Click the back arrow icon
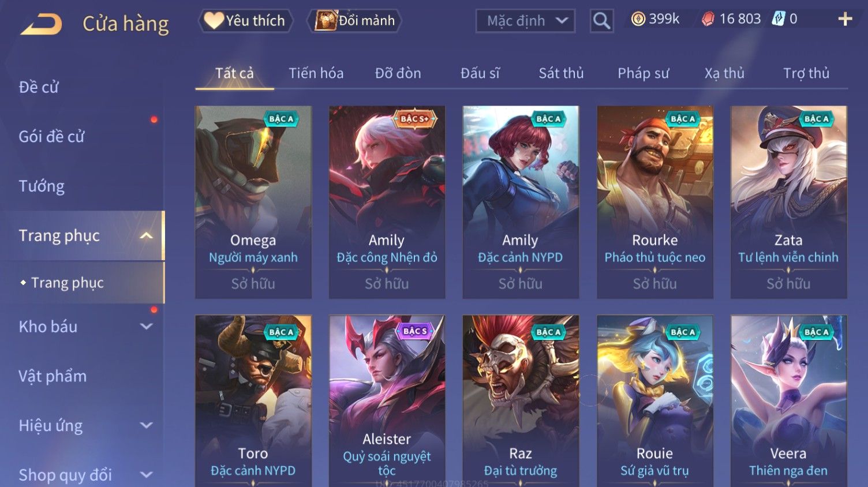Image resolution: width=868 pixels, height=487 pixels. [x=42, y=24]
